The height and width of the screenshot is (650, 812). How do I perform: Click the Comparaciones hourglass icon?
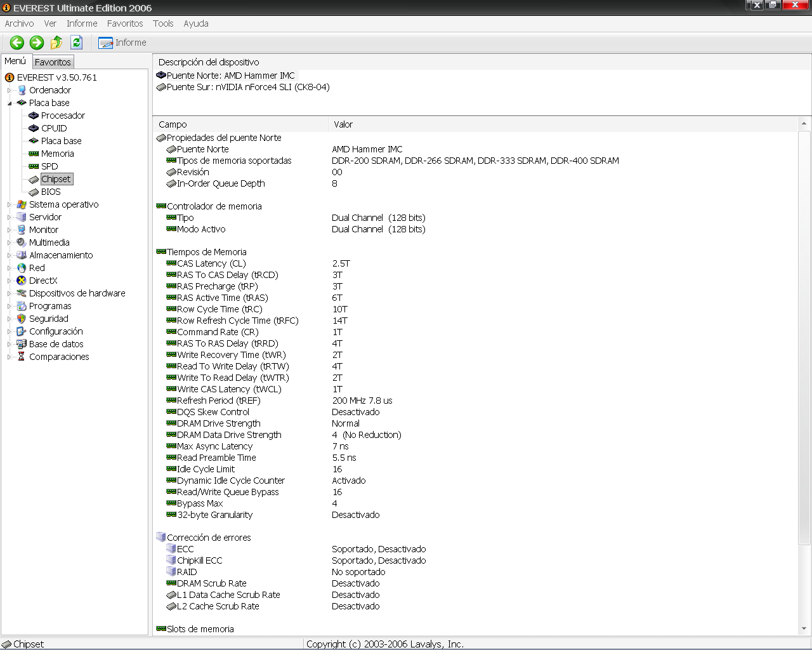[22, 357]
